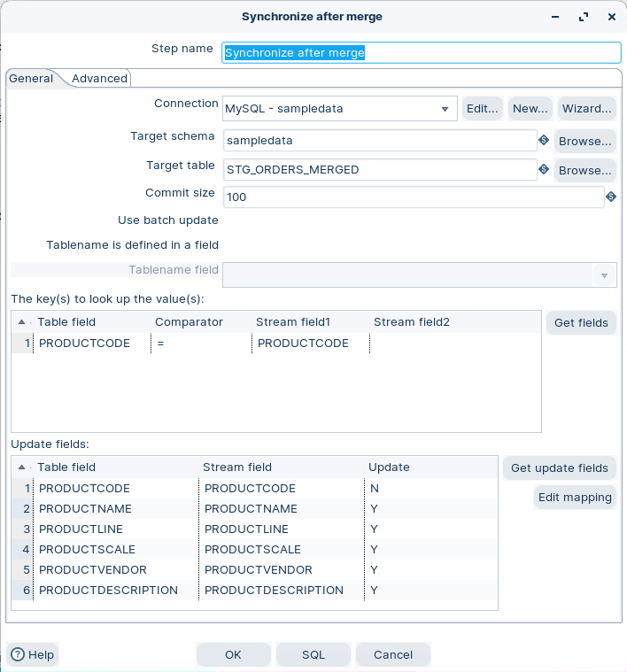This screenshot has width=627, height=672.
Task: Click variable icon next to Commit size
Action: point(611,197)
